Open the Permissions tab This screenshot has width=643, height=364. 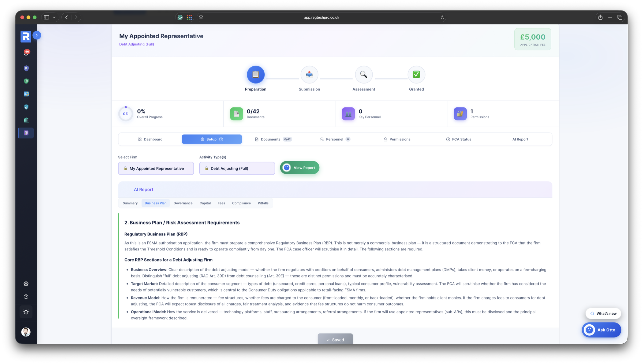coord(397,139)
